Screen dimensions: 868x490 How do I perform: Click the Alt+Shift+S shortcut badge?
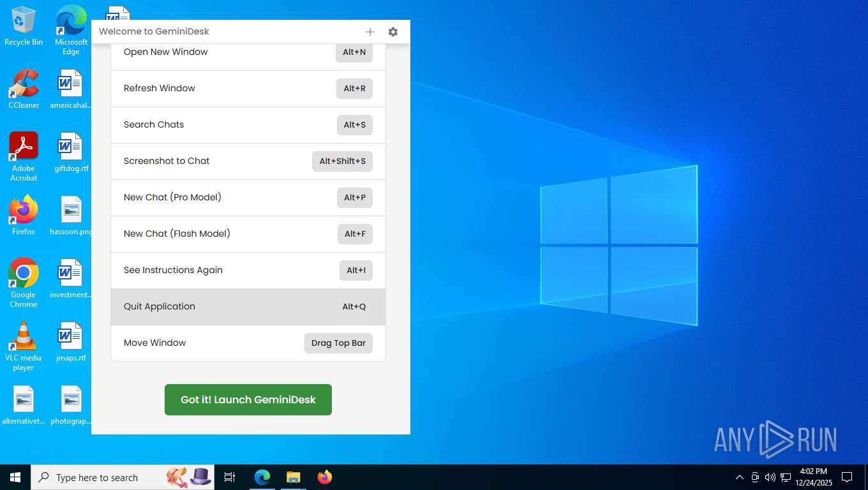[x=342, y=161]
